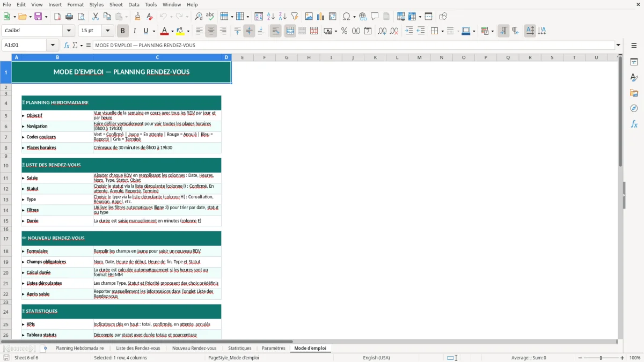Click the Cut scissors icon
The width and height of the screenshot is (644, 362).
pyautogui.click(x=96, y=17)
